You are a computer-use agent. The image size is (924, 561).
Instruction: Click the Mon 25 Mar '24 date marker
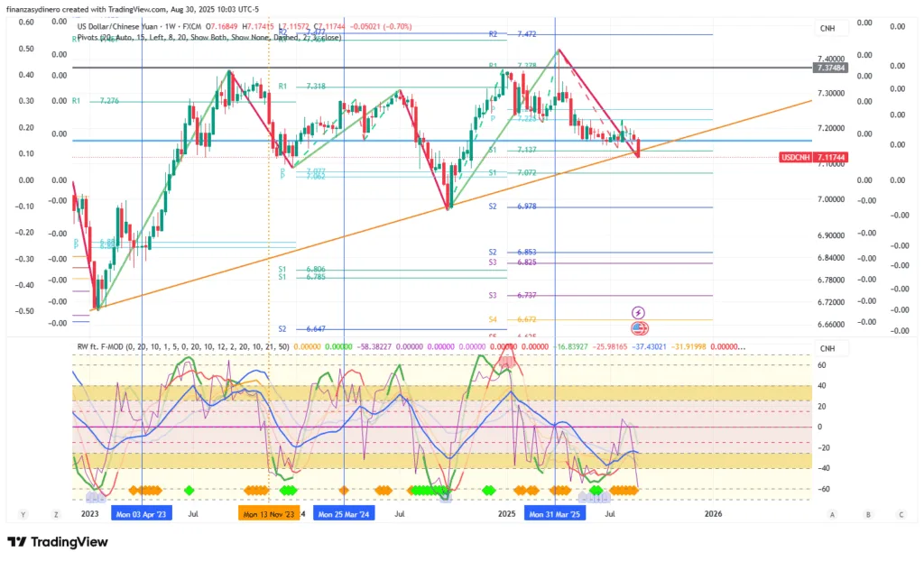click(x=344, y=514)
